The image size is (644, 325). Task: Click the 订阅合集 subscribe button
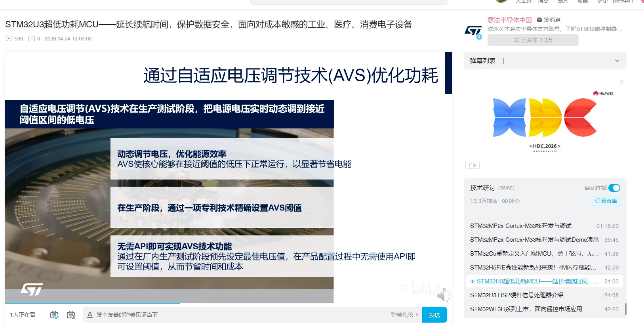tap(606, 201)
